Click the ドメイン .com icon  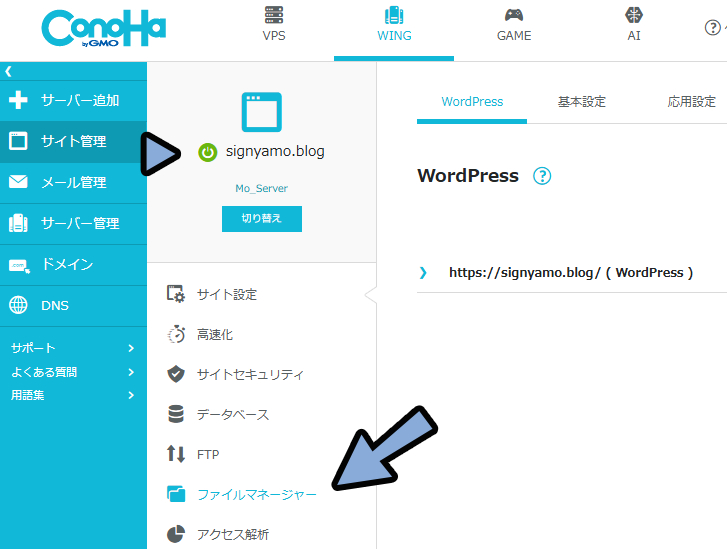tap(19, 266)
